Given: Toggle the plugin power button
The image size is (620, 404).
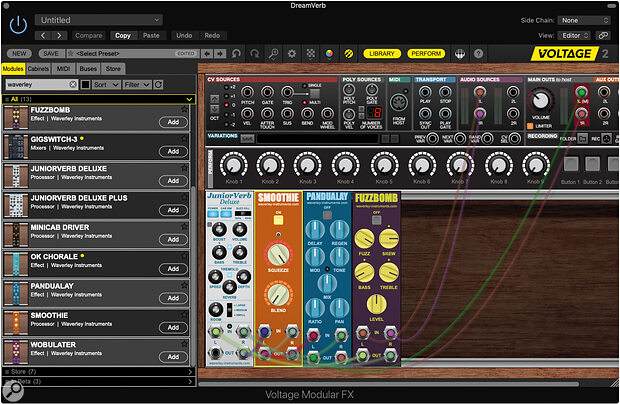Looking at the screenshot, I should pos(18,25).
